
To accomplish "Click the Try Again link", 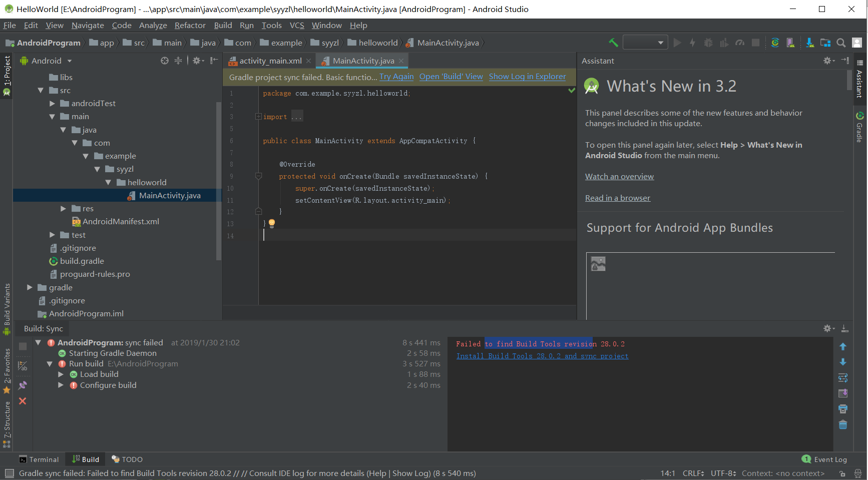I will point(396,77).
